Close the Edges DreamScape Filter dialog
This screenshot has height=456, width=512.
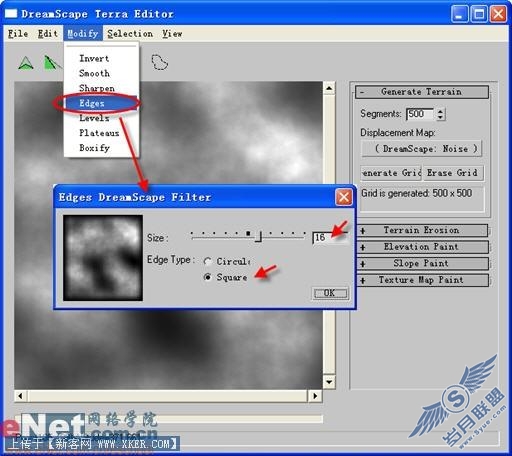click(344, 197)
